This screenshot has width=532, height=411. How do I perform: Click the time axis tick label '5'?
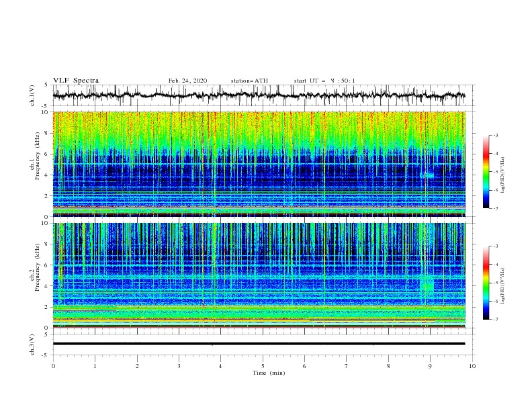(263, 366)
